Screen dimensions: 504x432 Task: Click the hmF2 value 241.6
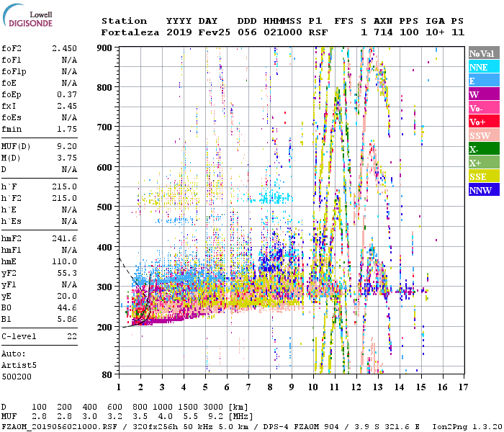point(65,238)
